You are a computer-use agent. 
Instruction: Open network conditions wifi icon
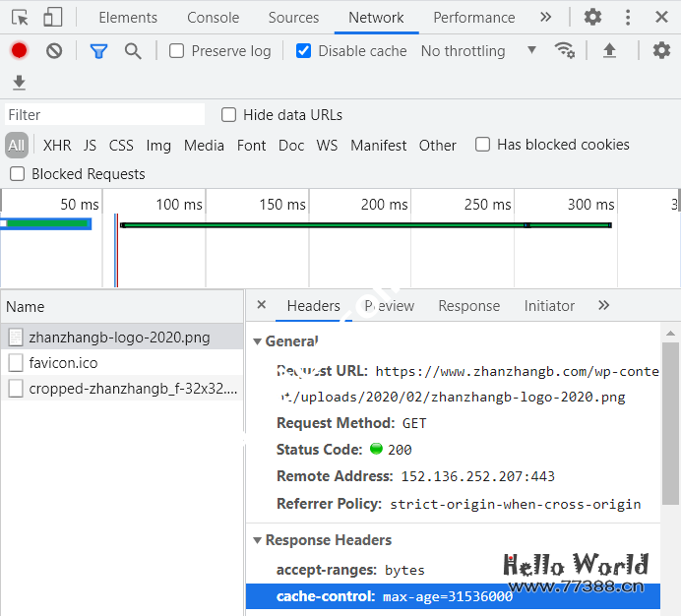564,50
